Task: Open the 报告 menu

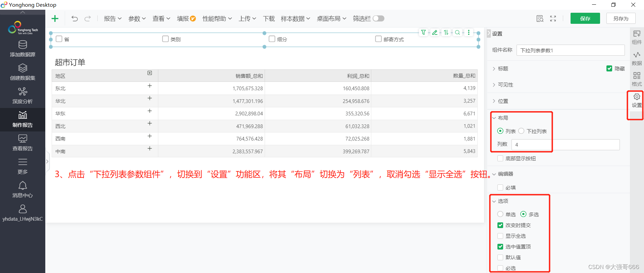Action: [x=113, y=18]
